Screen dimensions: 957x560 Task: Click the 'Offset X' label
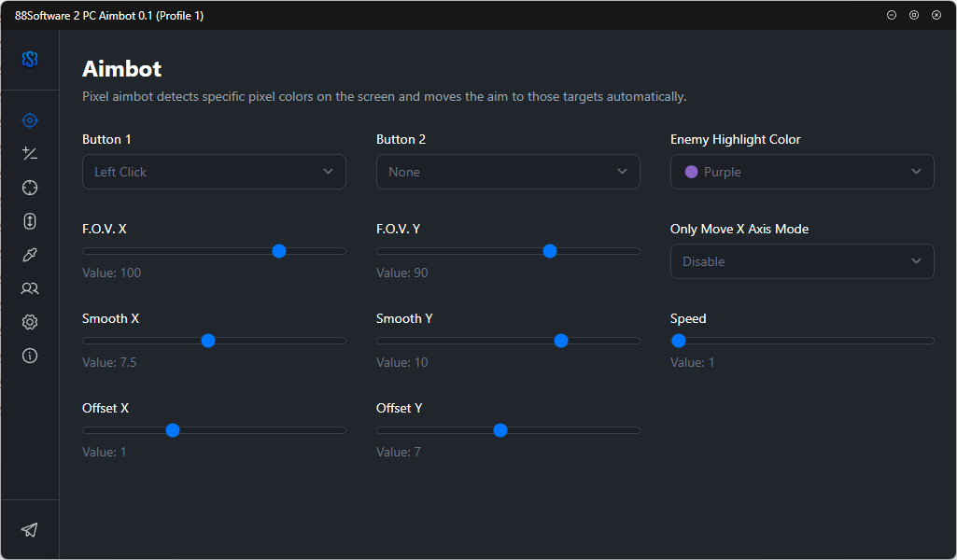[106, 408]
